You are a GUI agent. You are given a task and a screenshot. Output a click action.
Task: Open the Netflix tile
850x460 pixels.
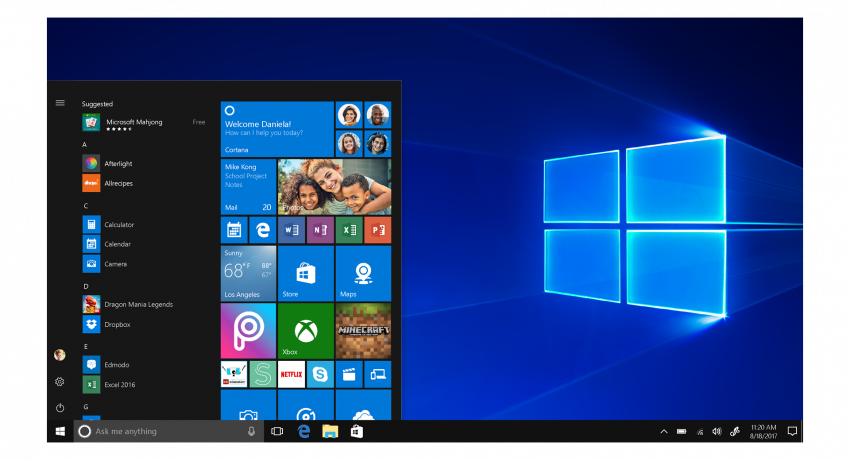point(292,374)
